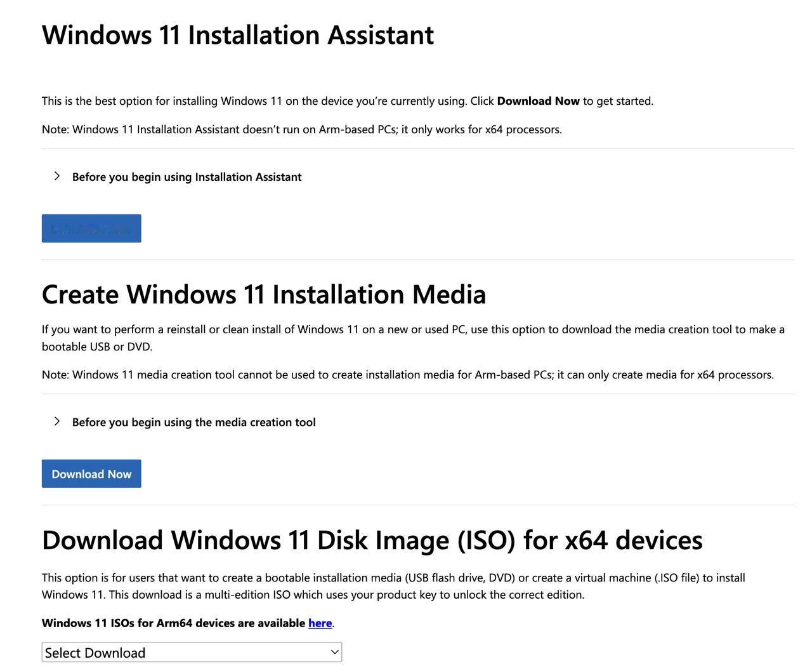Click the 'Create Windows 11 Installation Media' heading
The image size is (812, 671).
[x=264, y=295]
